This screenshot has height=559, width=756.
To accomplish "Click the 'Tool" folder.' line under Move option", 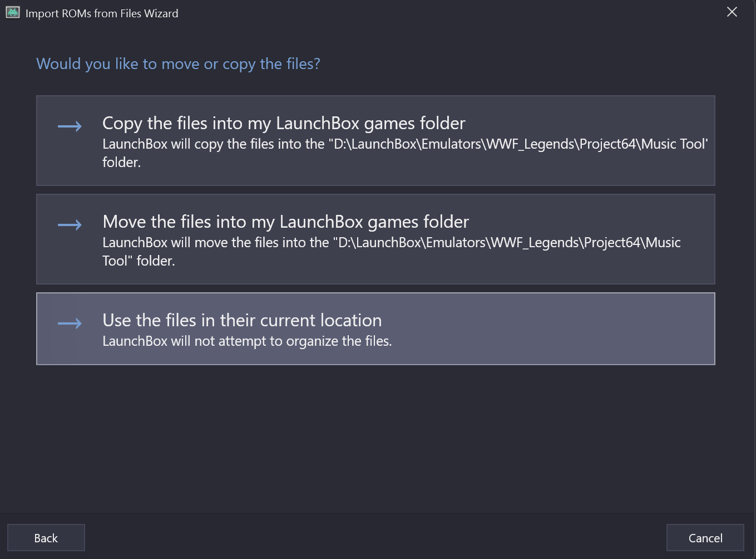I will pos(139,261).
